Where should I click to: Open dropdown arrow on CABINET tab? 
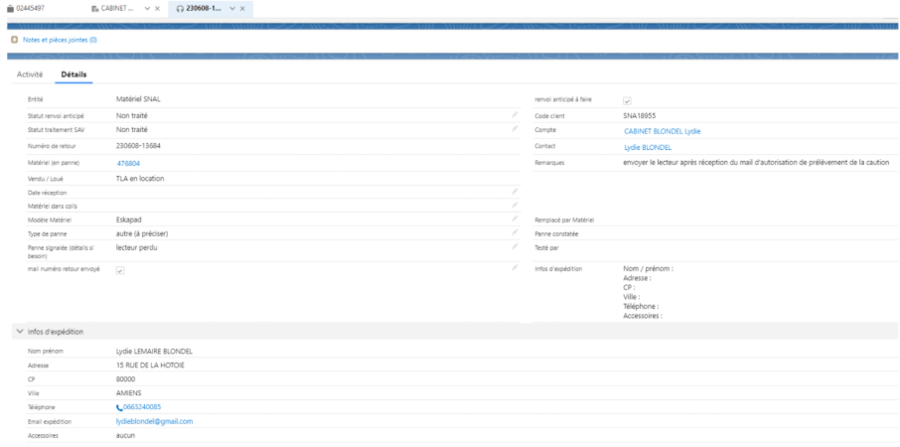[x=148, y=9]
